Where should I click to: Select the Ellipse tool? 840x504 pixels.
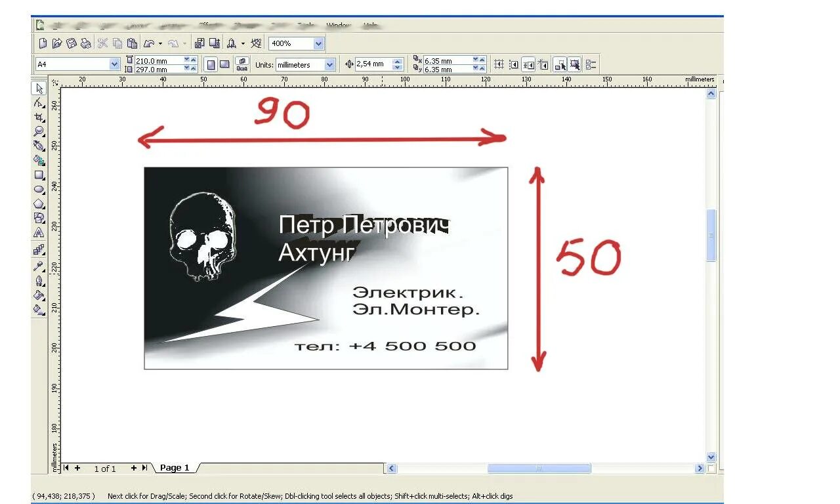coord(39,190)
